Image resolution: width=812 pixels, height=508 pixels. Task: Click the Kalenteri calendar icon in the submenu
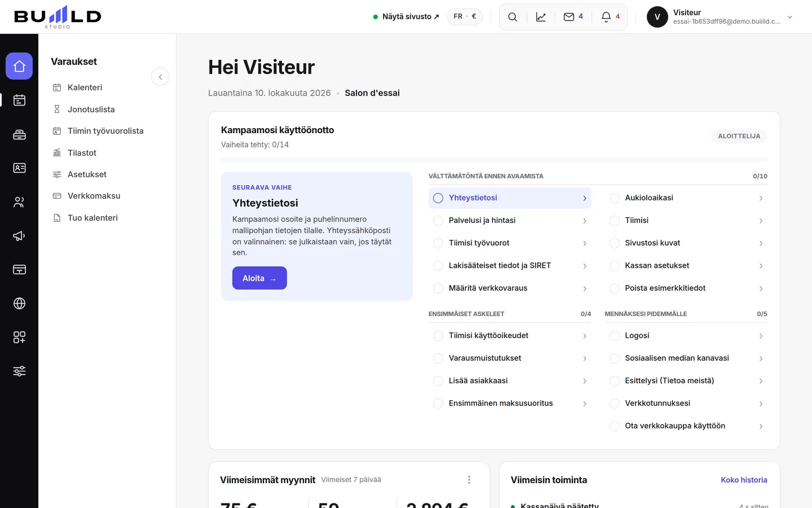pyautogui.click(x=57, y=87)
